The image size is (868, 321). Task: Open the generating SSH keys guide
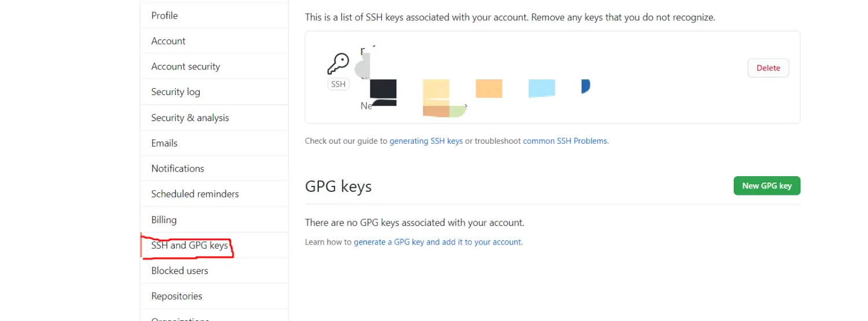[x=426, y=141]
